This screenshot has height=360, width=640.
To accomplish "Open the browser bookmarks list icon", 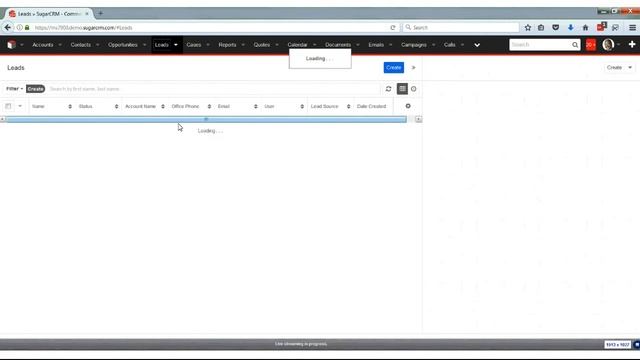I will coord(541,27).
